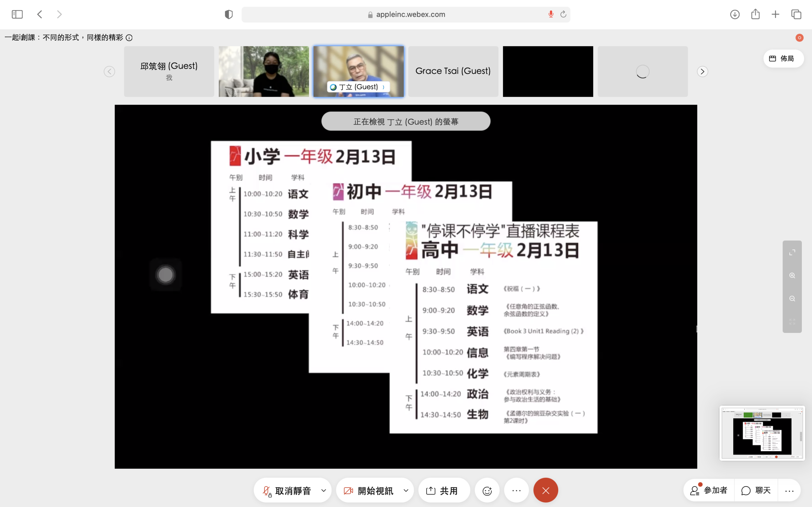The height and width of the screenshot is (507, 812).
Task: Click the emoji reactions icon
Action: tap(487, 491)
